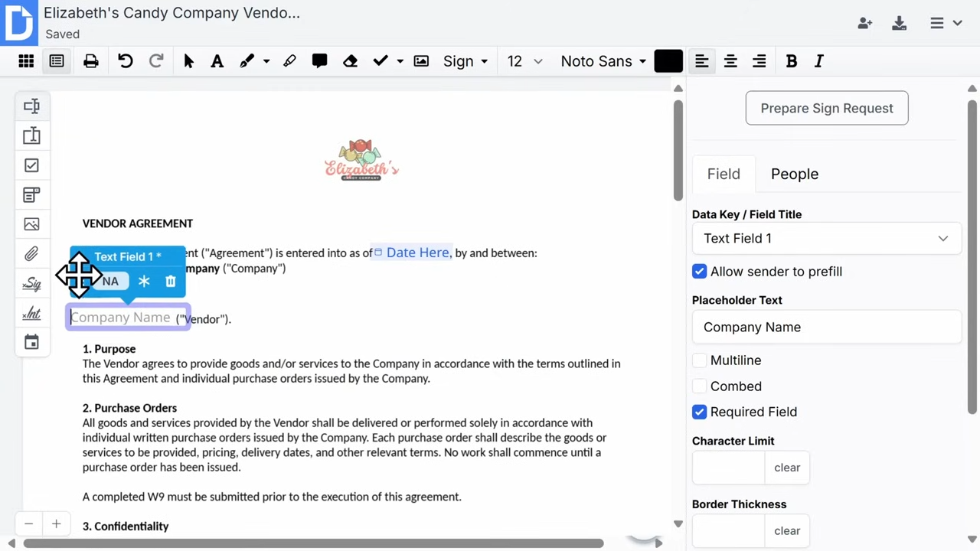Add a checkbox field from the sidebar
The width and height of the screenshot is (980, 551).
point(31,165)
